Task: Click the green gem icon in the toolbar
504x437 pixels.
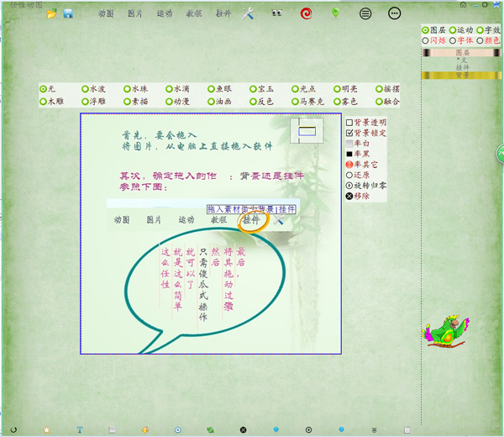Action: 336,13
